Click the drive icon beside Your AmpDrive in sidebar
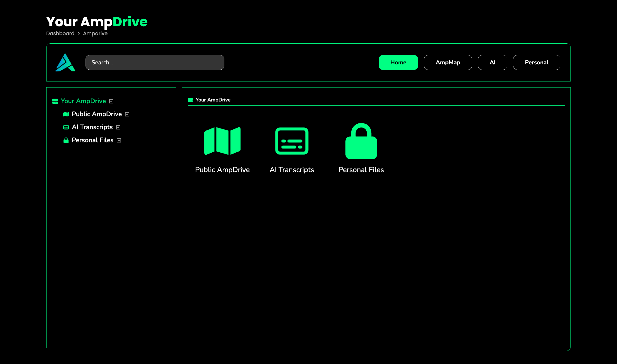 tap(55, 101)
